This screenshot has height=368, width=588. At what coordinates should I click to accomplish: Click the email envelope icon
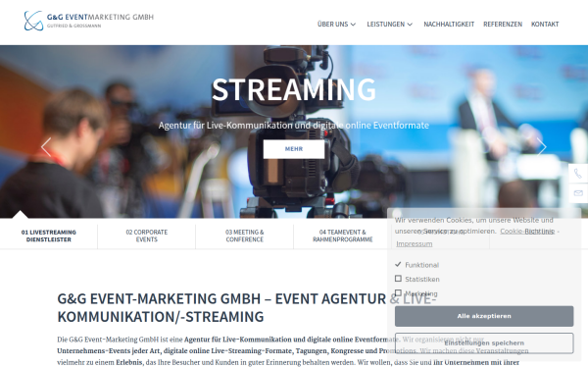[x=578, y=193]
